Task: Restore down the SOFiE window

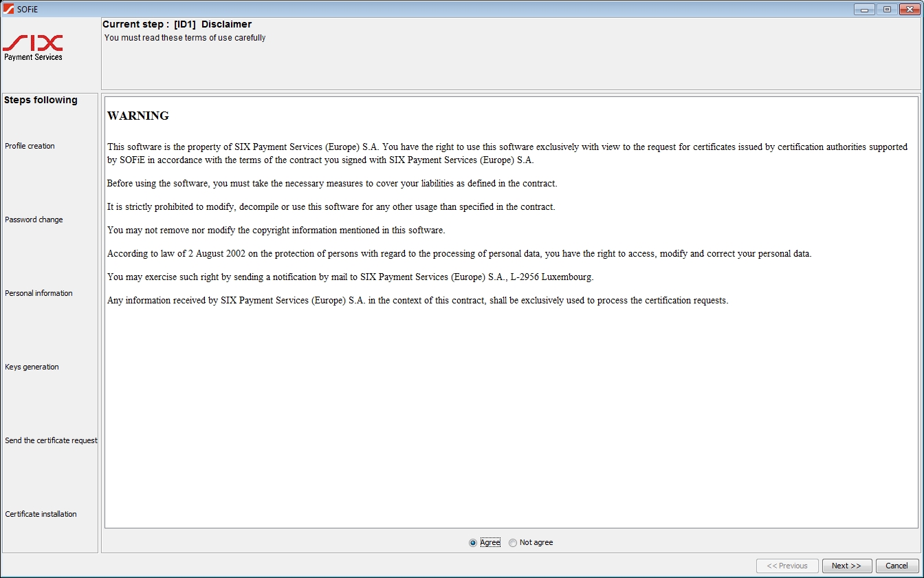Action: (887, 9)
